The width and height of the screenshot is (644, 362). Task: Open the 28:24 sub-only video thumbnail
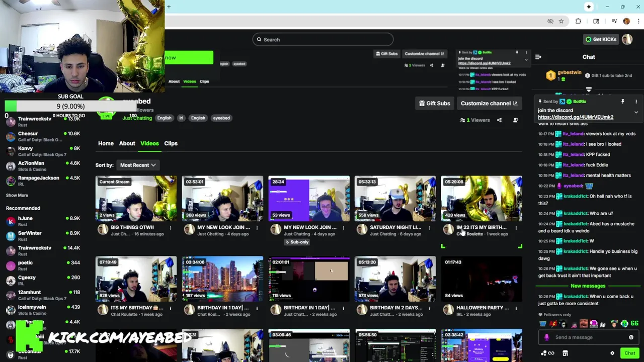(x=309, y=199)
